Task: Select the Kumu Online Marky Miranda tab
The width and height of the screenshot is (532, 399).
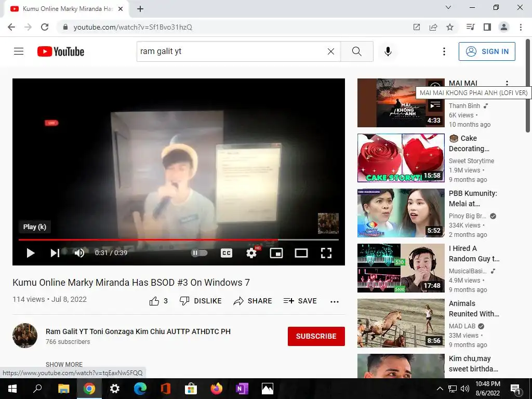Action: click(66, 9)
